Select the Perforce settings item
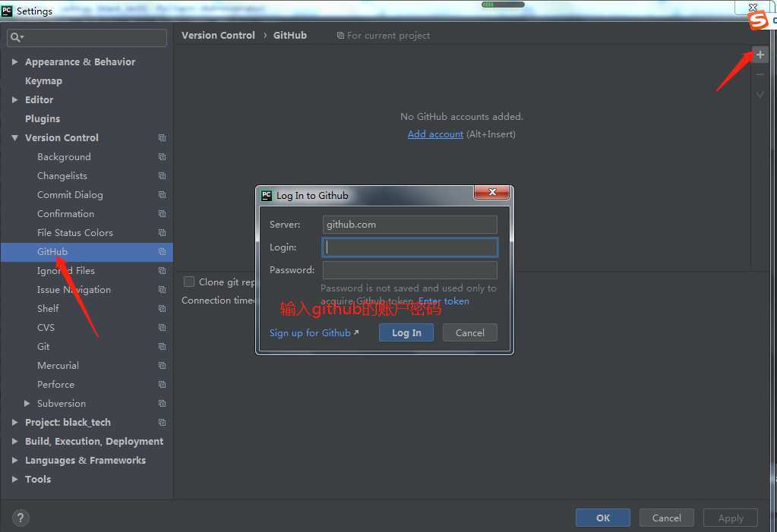 [x=55, y=384]
